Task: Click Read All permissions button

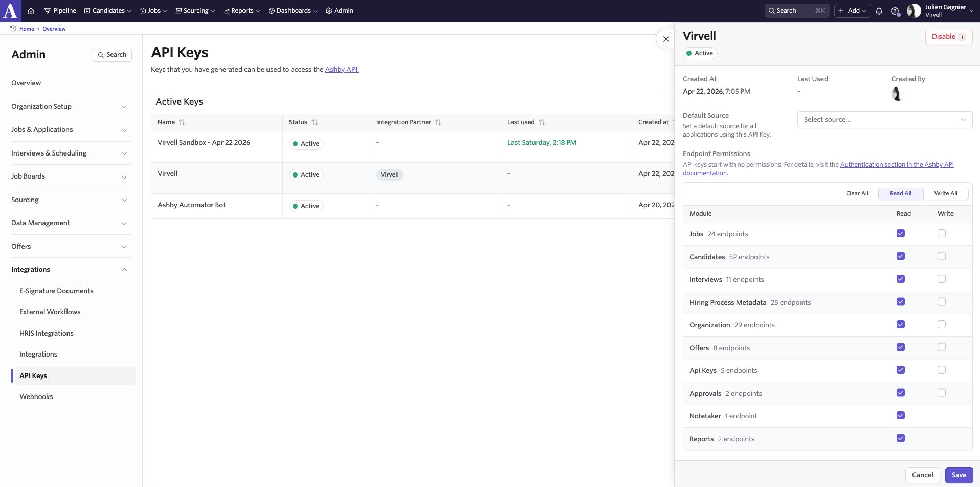Action: 901,193
